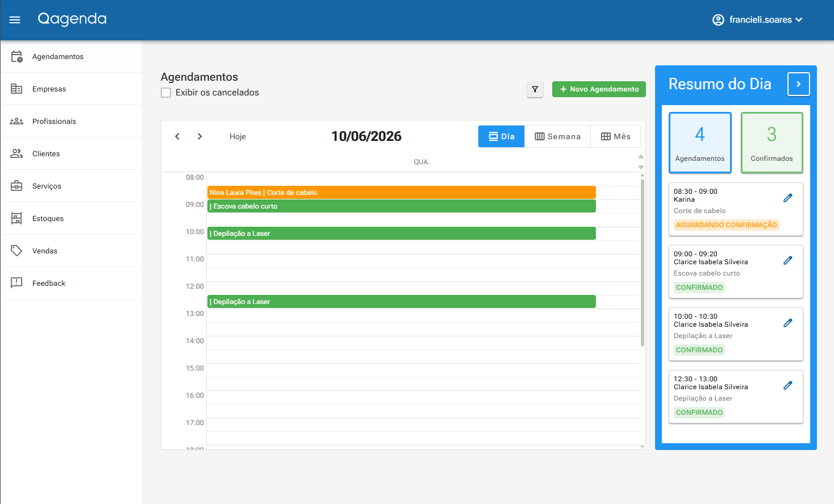The width and height of the screenshot is (834, 504).
Task: Click the francieli.soares username
Action: [760, 20]
